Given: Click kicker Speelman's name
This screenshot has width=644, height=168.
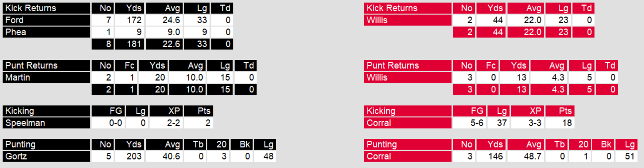Looking at the screenshot, I should pos(25,123).
